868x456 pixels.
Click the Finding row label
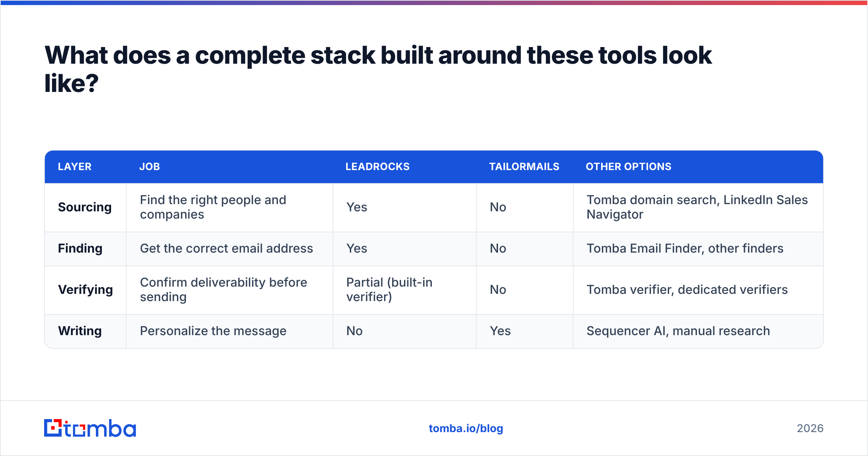point(80,248)
